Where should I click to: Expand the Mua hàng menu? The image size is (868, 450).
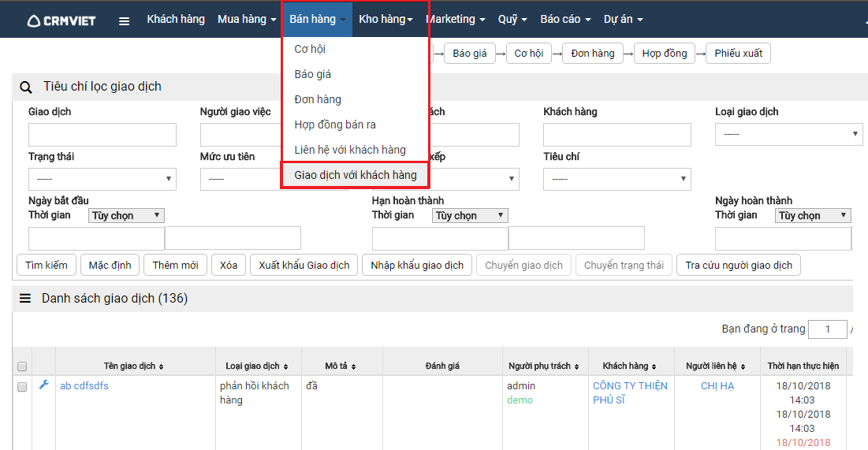(247, 20)
